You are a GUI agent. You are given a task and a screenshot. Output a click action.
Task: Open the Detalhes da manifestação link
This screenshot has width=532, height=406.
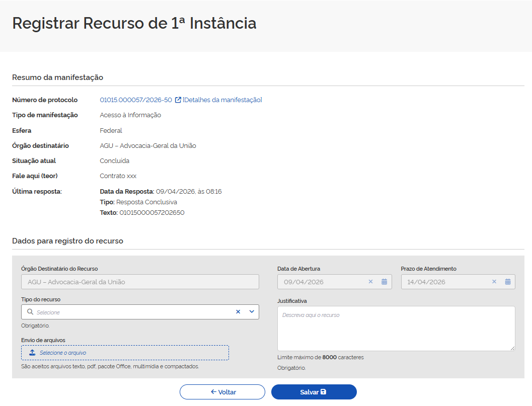(222, 100)
